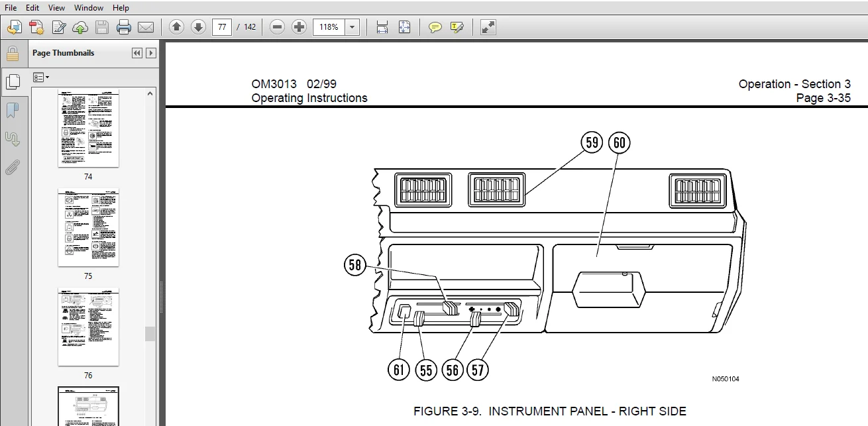Viewport: 868px width, 426px height.
Task: Open the Attachments paperclip panel
Action: [x=12, y=168]
